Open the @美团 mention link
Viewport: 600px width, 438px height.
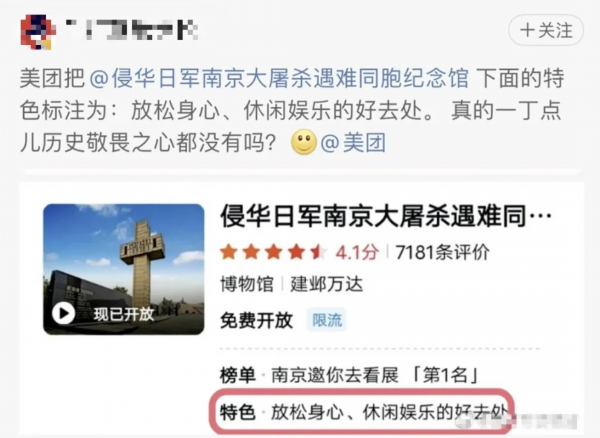(353, 143)
